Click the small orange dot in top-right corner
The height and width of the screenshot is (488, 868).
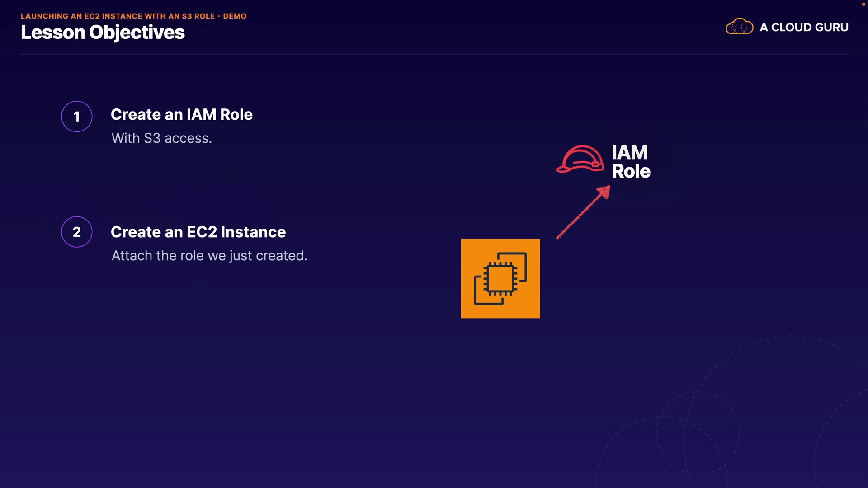[x=863, y=4]
